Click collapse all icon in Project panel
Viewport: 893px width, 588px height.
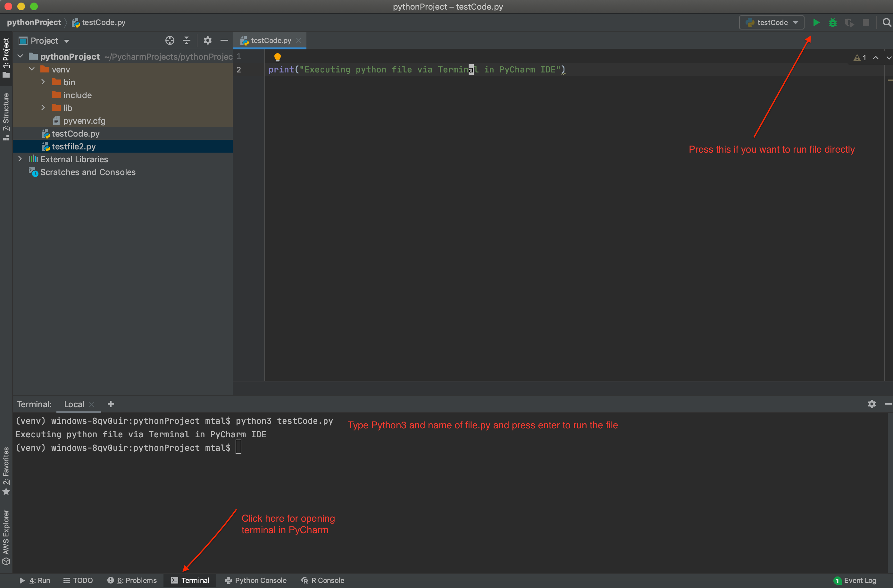(x=187, y=40)
